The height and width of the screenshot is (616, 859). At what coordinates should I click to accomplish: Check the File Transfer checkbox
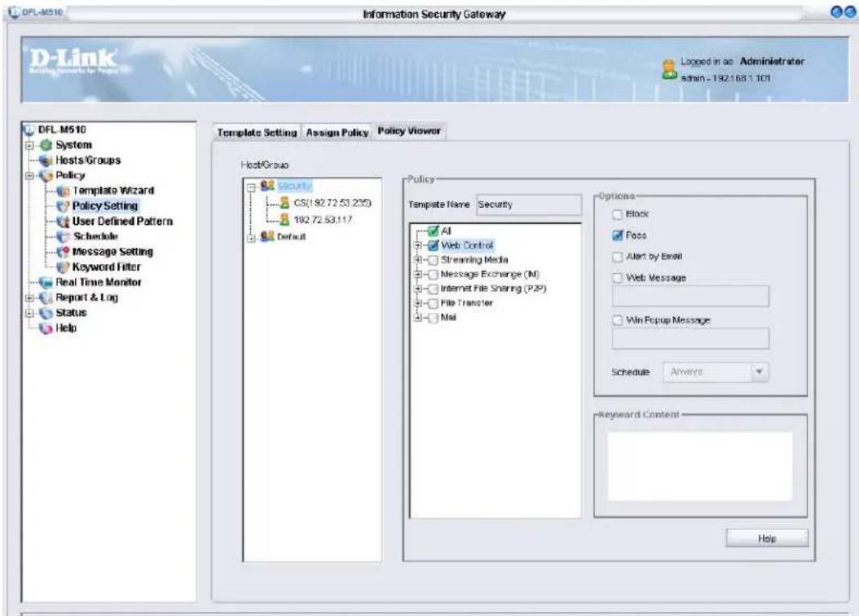coord(433,303)
